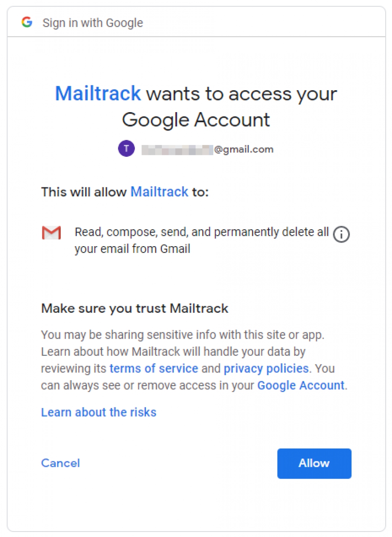Click the blue Mailtrack name in heading

[x=98, y=94]
